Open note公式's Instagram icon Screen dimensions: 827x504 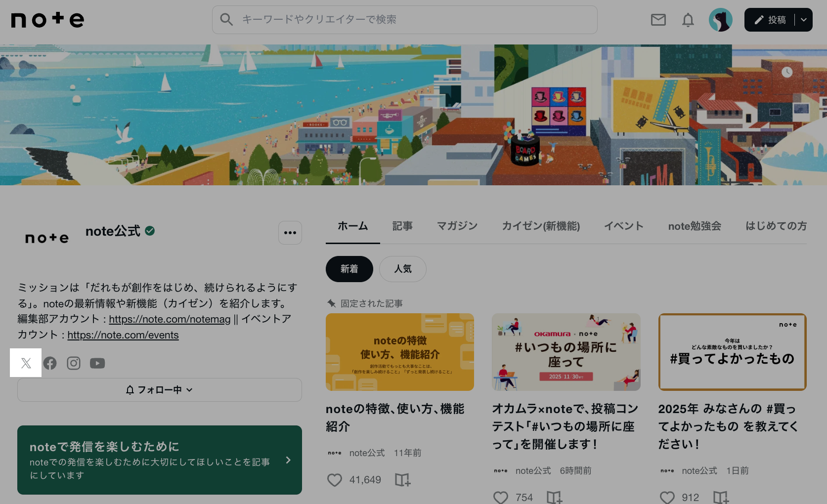pos(73,363)
